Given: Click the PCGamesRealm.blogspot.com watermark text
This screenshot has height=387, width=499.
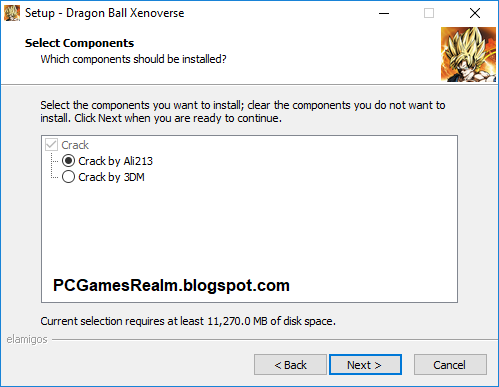Looking at the screenshot, I should [171, 286].
